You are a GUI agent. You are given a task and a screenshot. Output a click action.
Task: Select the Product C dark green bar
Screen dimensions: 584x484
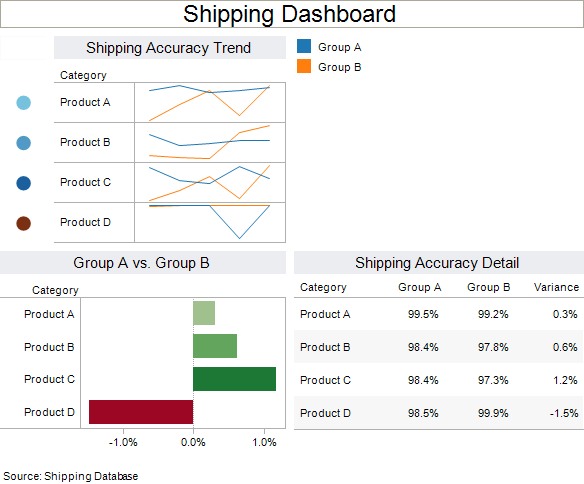235,379
